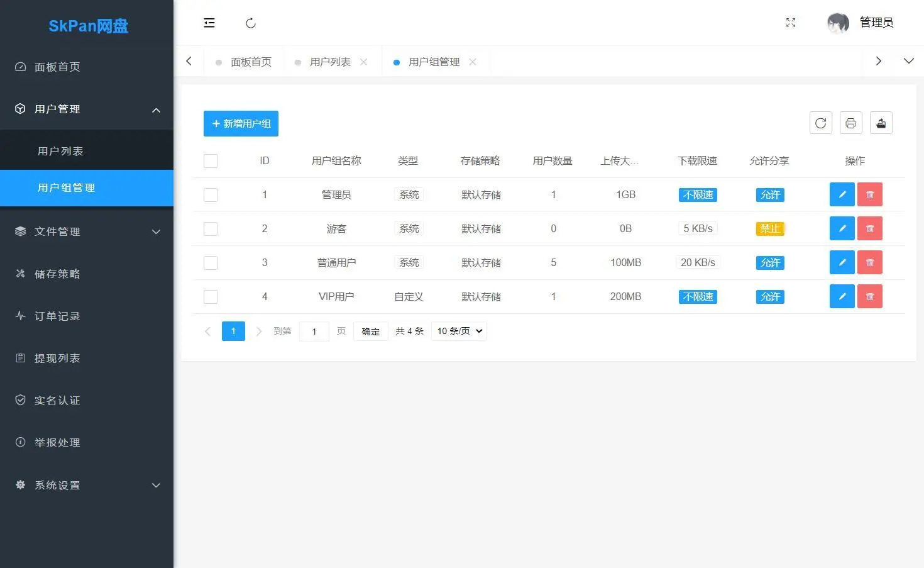Toggle fullscreen mode icon
Image resolution: width=924 pixels, height=568 pixels.
[791, 23]
